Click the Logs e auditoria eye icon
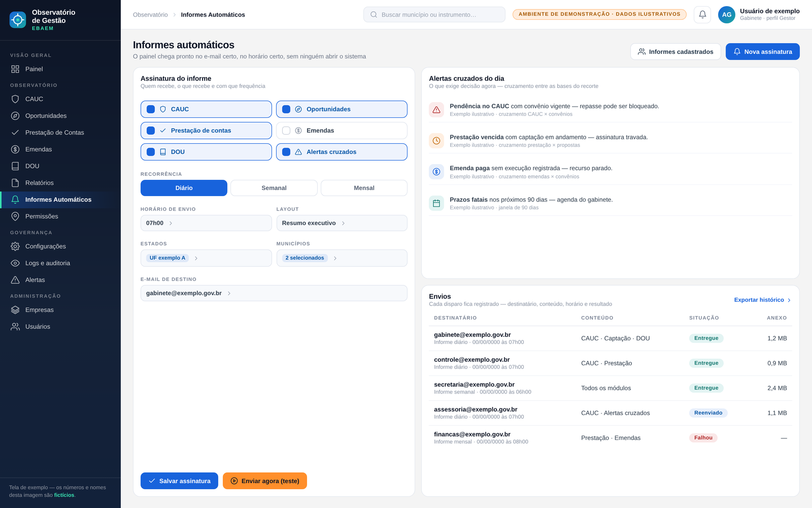 [15, 263]
